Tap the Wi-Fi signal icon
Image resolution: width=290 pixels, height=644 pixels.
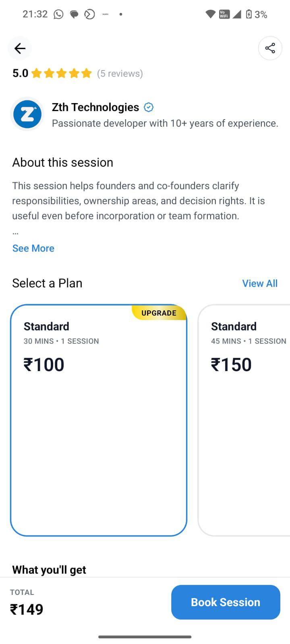210,14
